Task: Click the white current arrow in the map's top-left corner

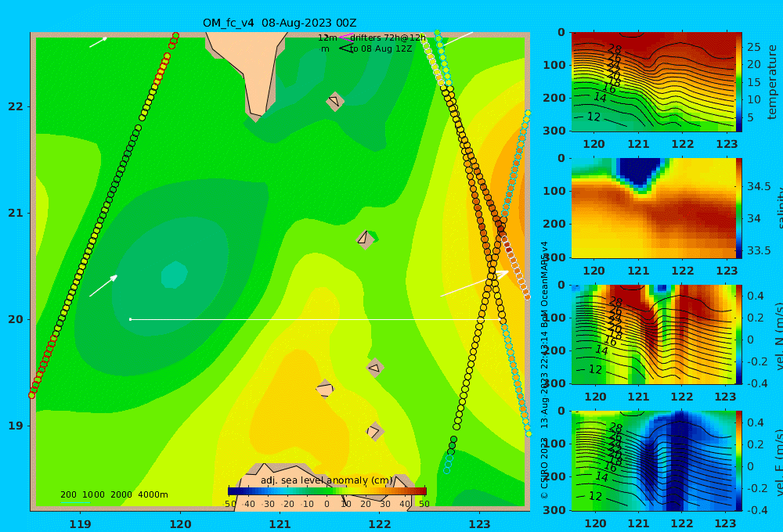Action: (99, 42)
